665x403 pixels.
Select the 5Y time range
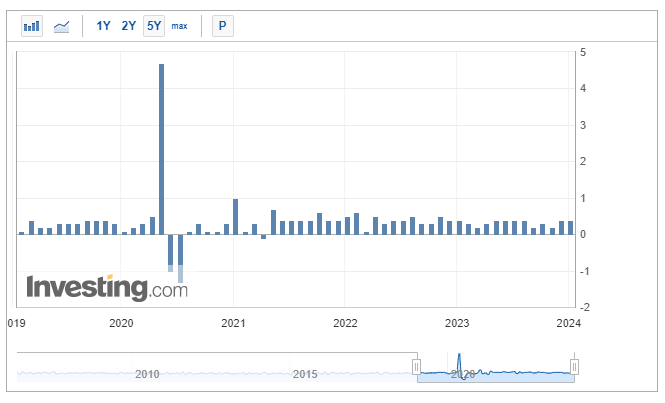[x=154, y=26]
